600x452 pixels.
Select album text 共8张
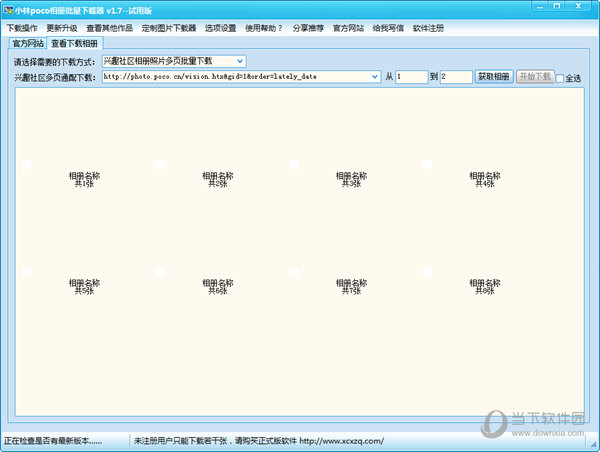[485, 291]
